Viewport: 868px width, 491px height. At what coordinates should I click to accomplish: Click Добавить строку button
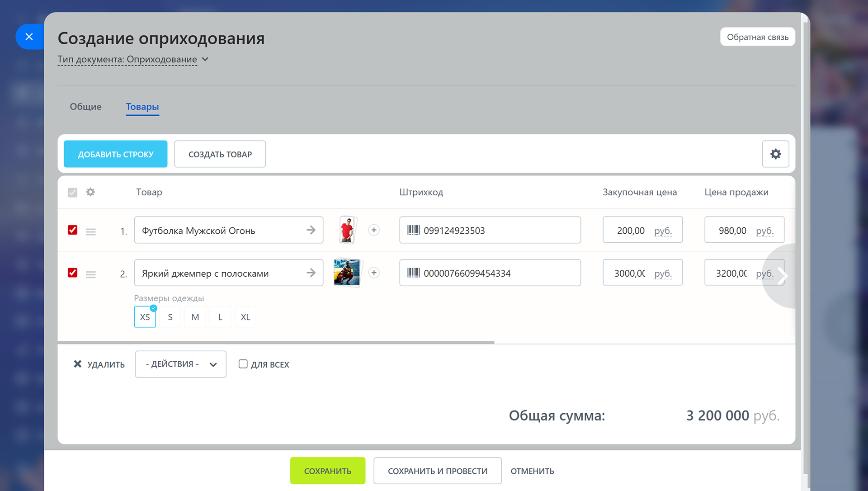pos(115,154)
